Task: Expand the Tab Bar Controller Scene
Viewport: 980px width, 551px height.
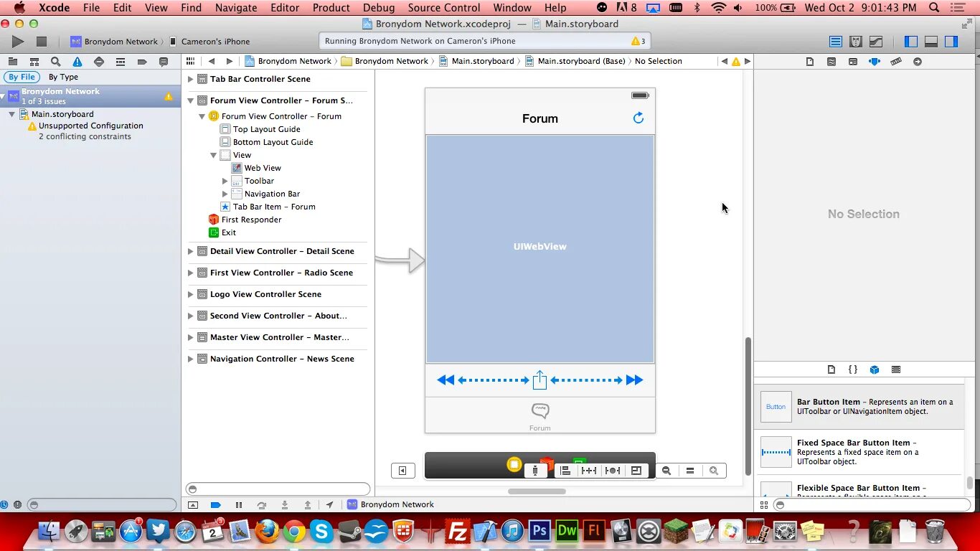Action: pyautogui.click(x=191, y=79)
